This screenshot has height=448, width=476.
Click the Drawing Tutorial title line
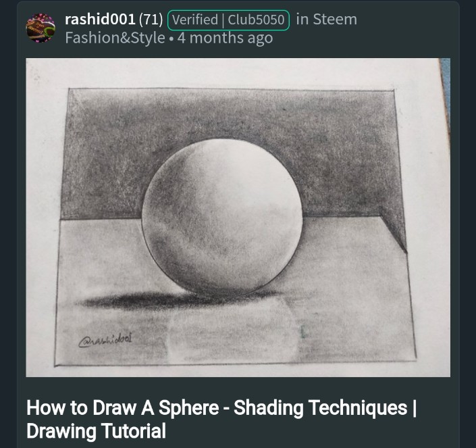97,430
